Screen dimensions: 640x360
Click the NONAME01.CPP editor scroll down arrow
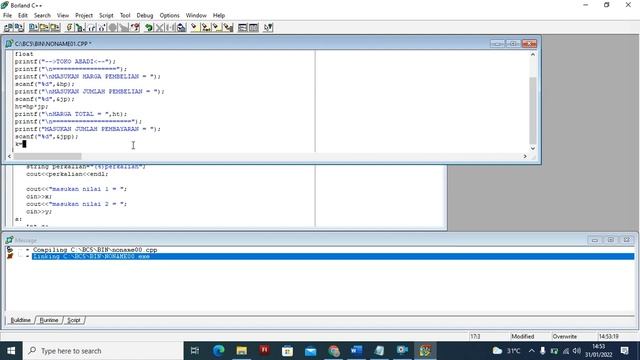click(533, 148)
